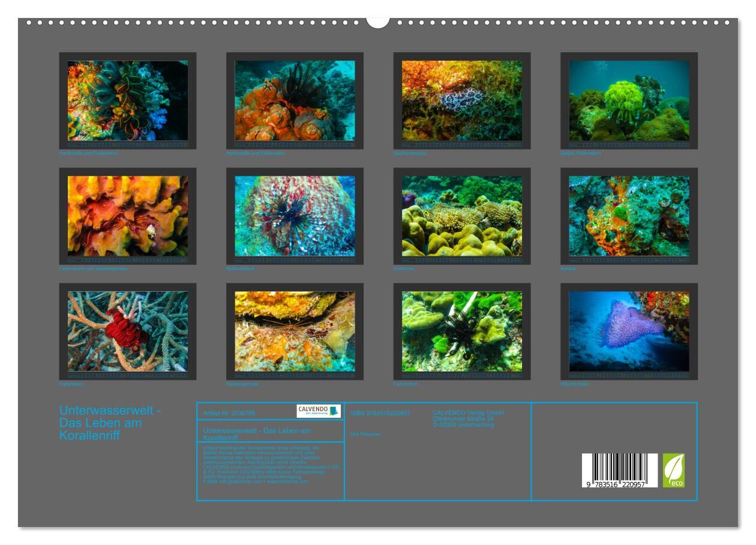The image size is (756, 545).
Task: Click the ISBN 9783516220957 text
Action: [x=380, y=414]
